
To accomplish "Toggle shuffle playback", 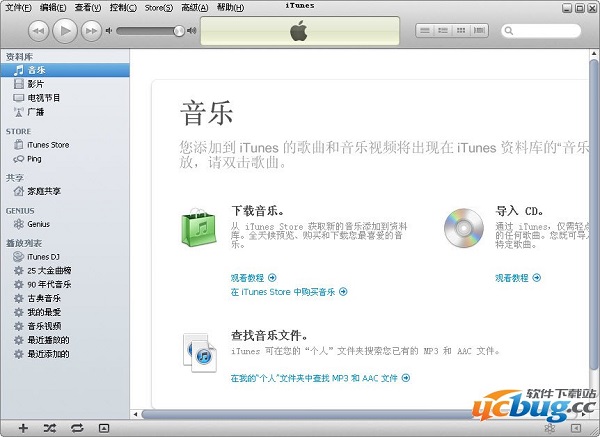I will click(50, 428).
